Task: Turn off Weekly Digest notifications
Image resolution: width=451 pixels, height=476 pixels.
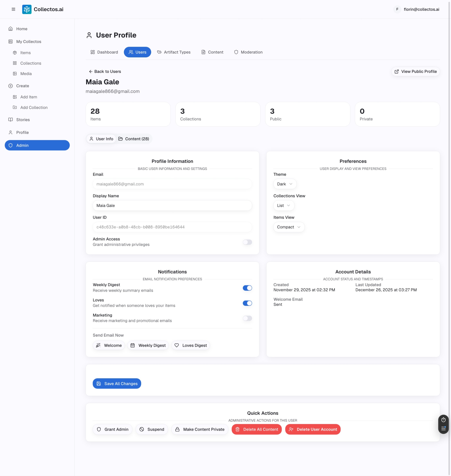Action: point(247,288)
